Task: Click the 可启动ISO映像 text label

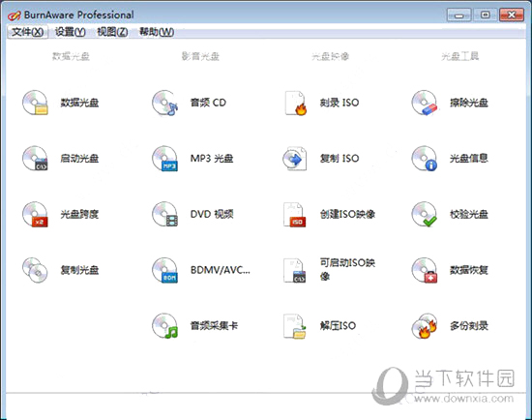Action: (x=347, y=270)
